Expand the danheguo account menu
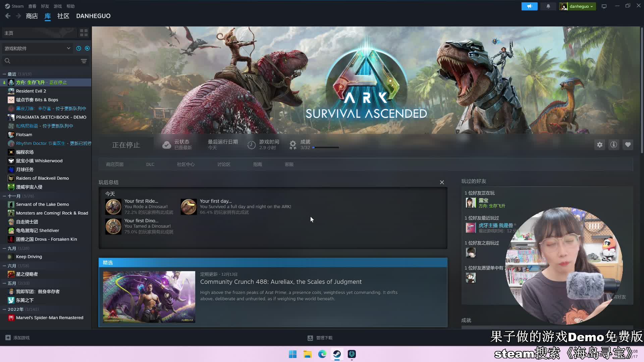 pyautogui.click(x=581, y=6)
